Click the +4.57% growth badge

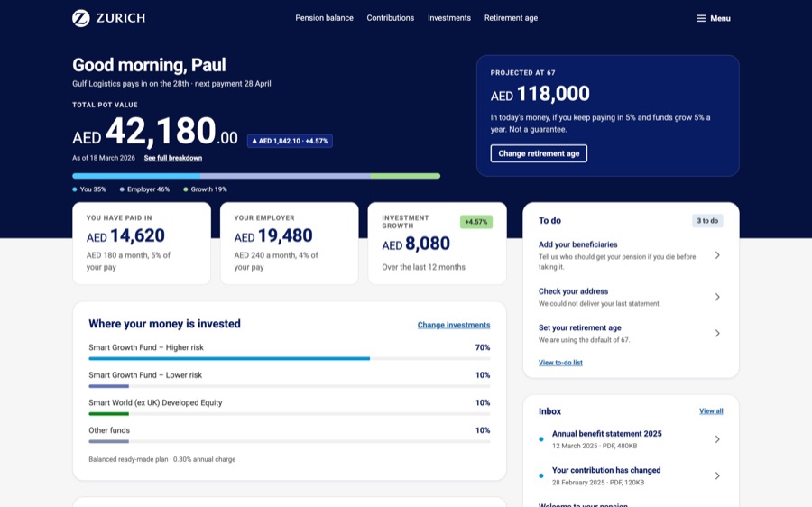point(475,222)
